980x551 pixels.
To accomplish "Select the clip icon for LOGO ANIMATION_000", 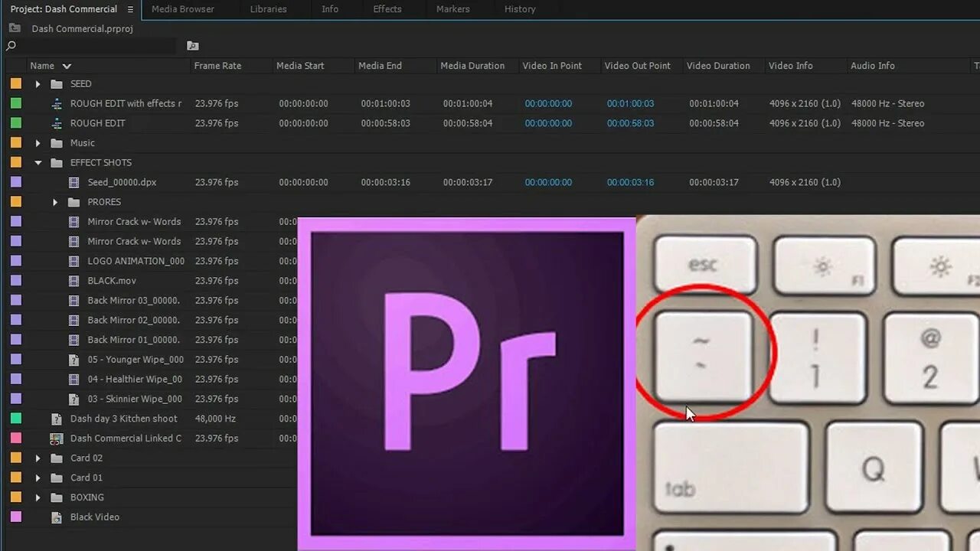I will click(73, 261).
